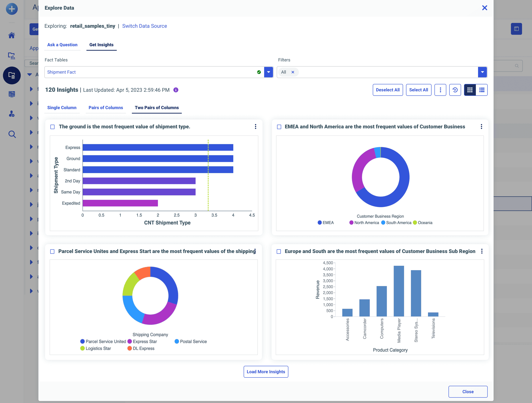Click the refresh insights history icon

pos(455,90)
